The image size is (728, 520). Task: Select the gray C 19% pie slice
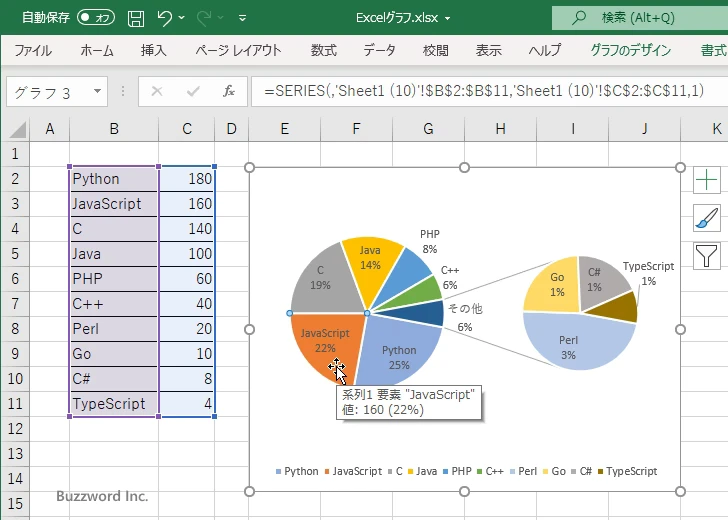323,283
